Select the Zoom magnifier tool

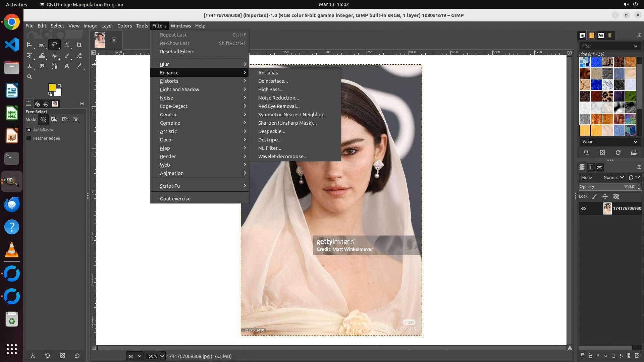30,77
